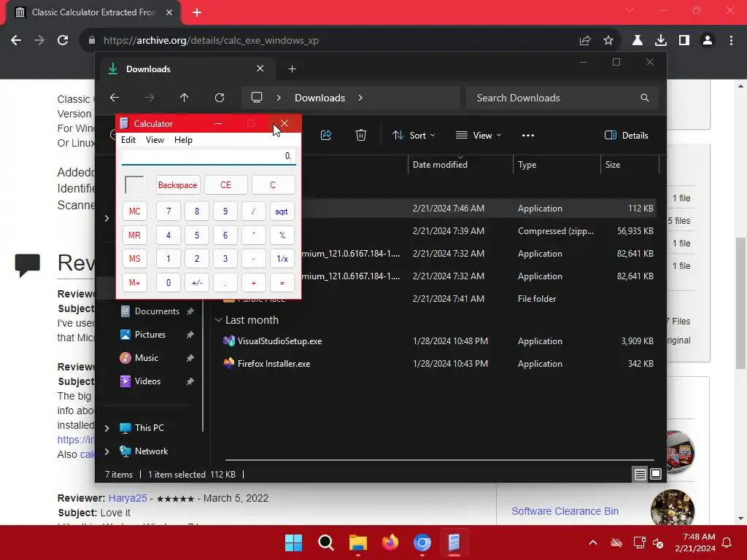The image size is (747, 560).
Task: Sort by Date modified column header
Action: coord(460,164)
